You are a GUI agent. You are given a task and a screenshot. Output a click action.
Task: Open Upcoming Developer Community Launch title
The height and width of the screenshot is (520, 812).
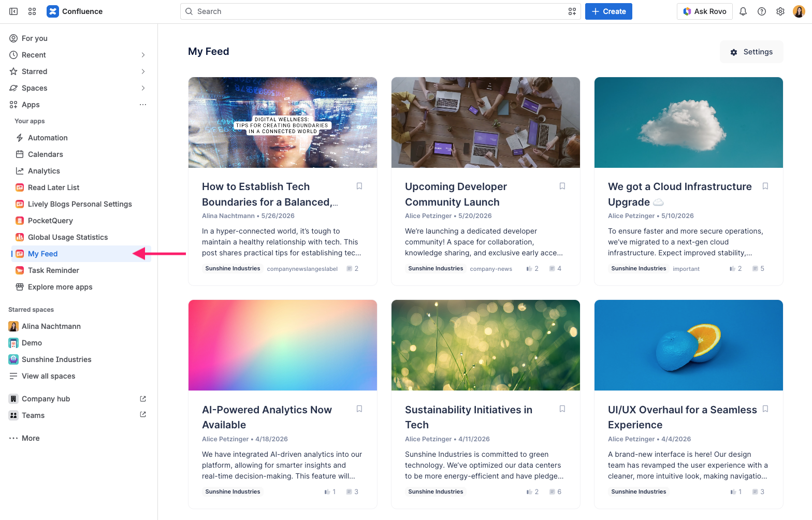456,194
